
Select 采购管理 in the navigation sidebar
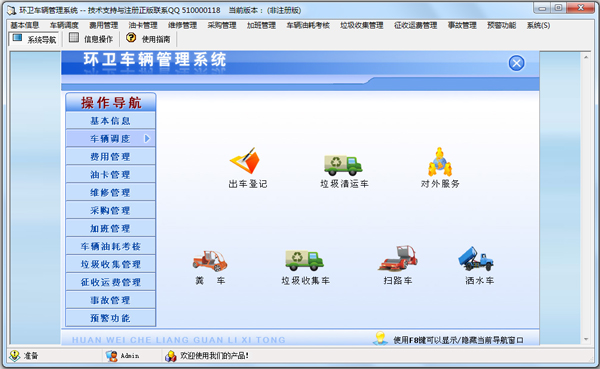[x=110, y=210]
